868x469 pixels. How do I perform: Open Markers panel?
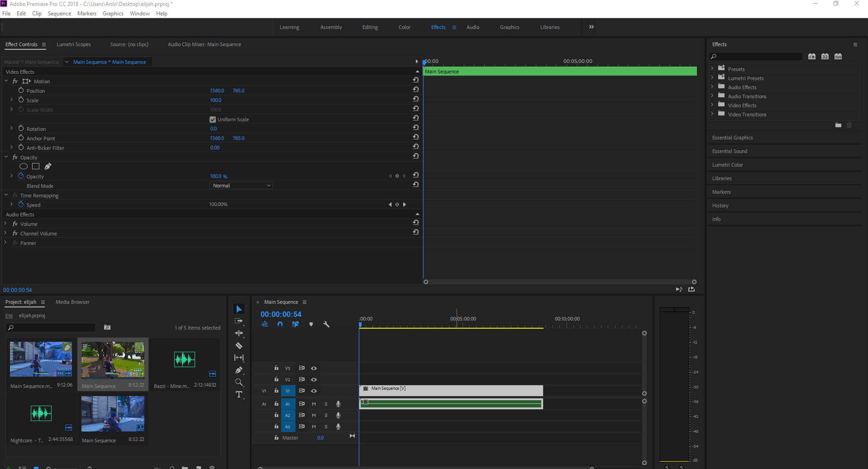(x=721, y=192)
